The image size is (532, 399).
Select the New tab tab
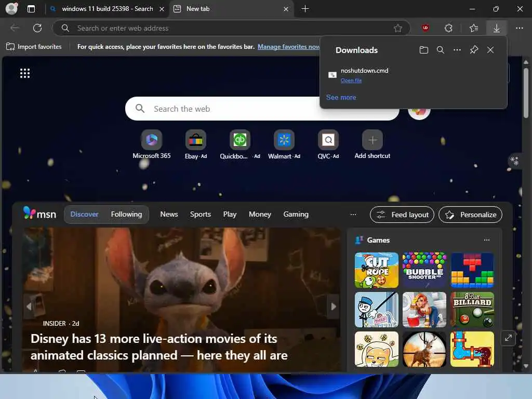(231, 9)
